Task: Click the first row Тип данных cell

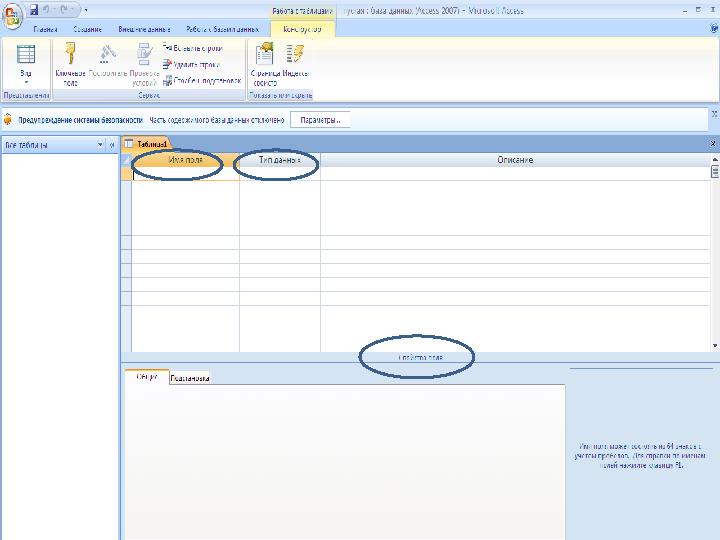Action: (x=280, y=174)
